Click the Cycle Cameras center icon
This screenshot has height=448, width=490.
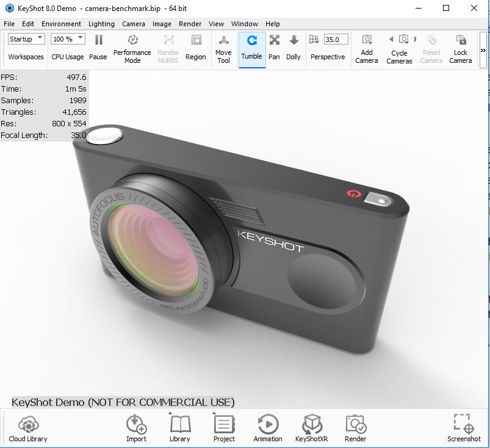403,40
